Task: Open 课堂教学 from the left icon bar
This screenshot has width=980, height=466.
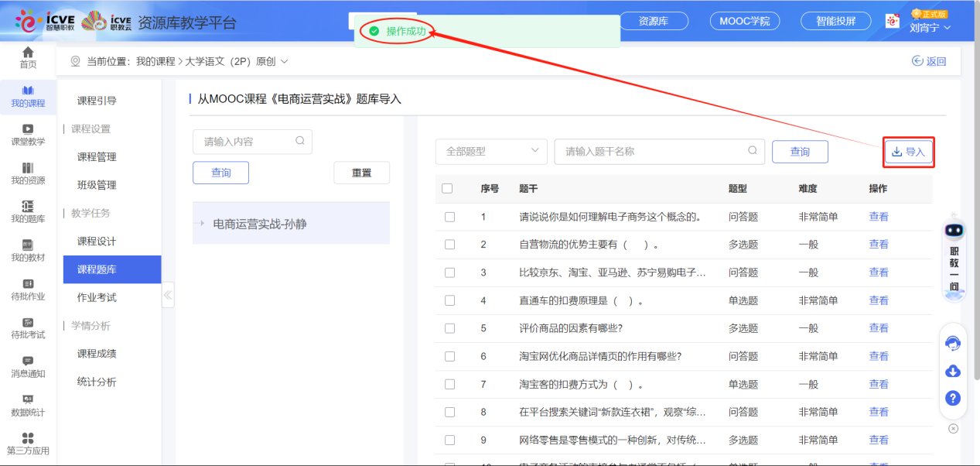Action: (x=28, y=135)
